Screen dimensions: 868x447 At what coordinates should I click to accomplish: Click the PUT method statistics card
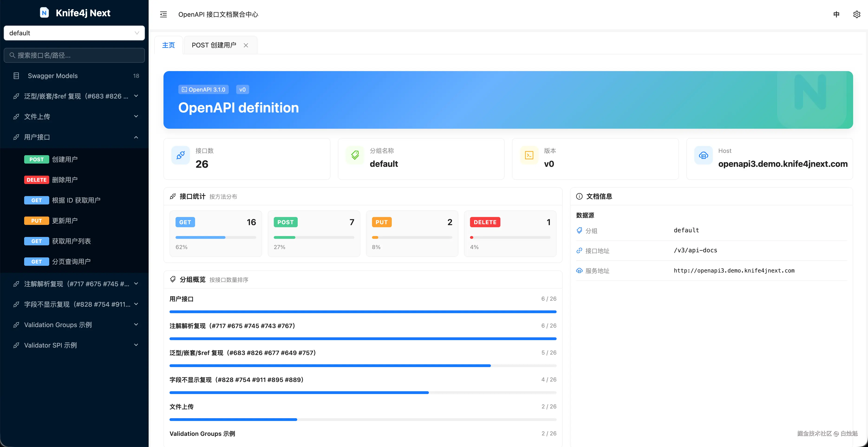pos(412,234)
